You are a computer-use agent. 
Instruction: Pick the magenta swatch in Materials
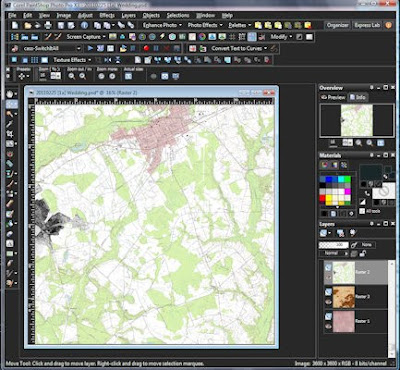click(x=348, y=192)
